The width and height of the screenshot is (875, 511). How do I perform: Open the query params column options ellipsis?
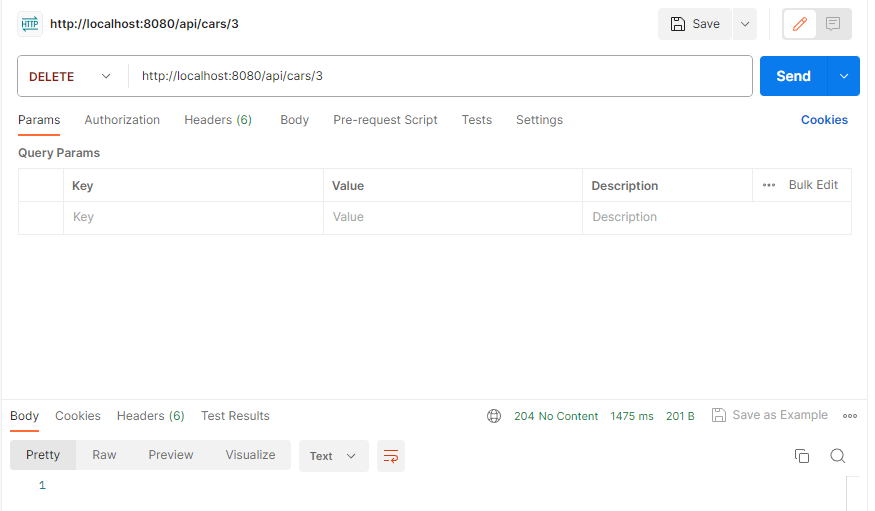click(769, 185)
